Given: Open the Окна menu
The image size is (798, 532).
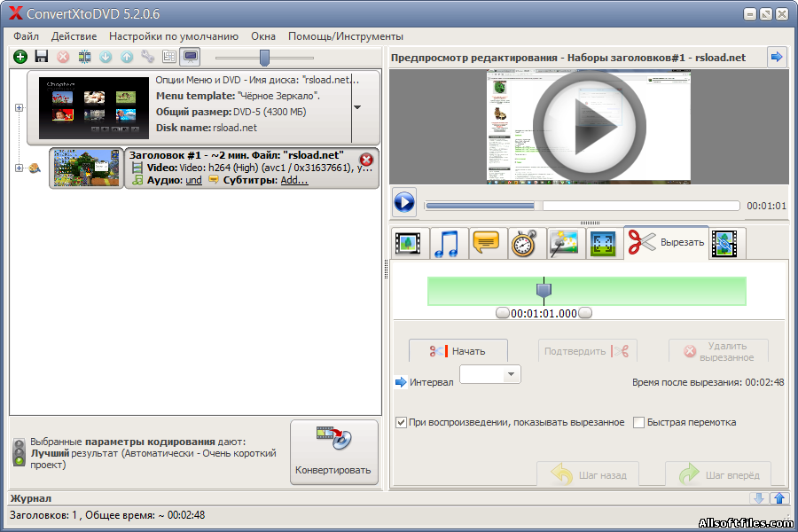Looking at the screenshot, I should [x=263, y=36].
